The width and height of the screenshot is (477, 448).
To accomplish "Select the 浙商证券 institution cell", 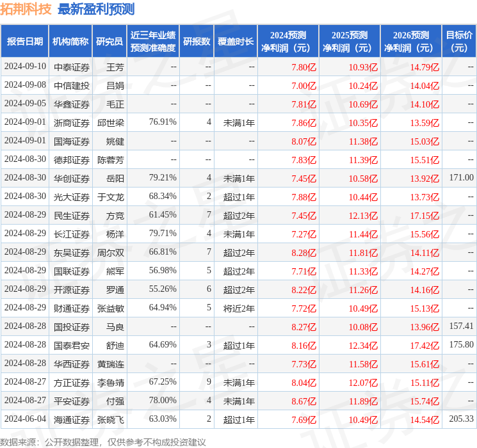I will click(72, 123).
